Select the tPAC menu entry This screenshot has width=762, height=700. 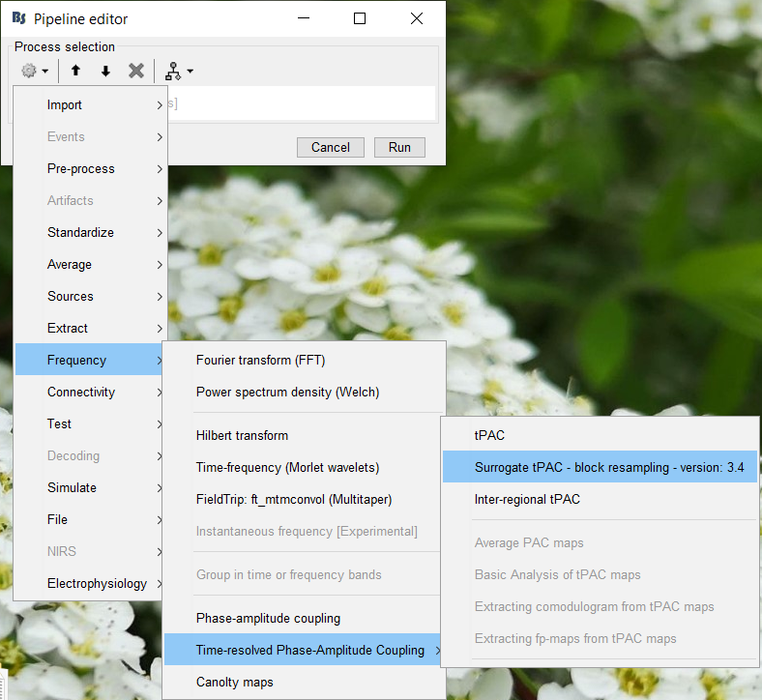[489, 435]
